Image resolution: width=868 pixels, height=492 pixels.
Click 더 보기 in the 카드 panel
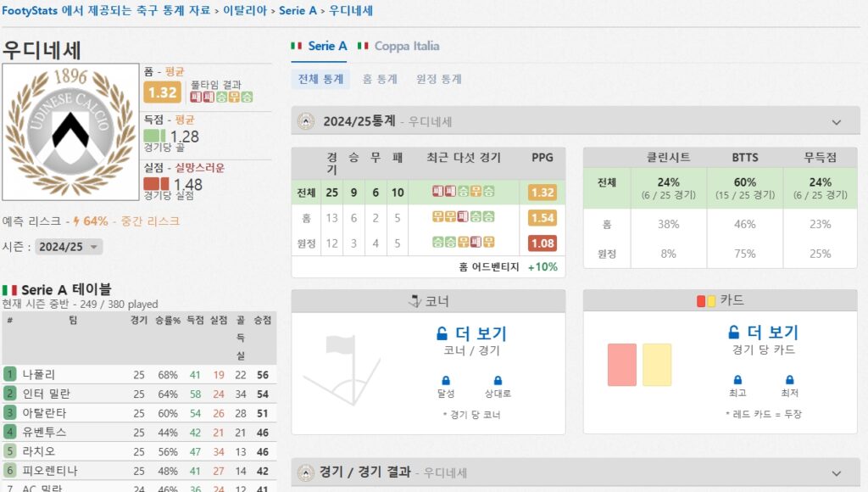(764, 333)
